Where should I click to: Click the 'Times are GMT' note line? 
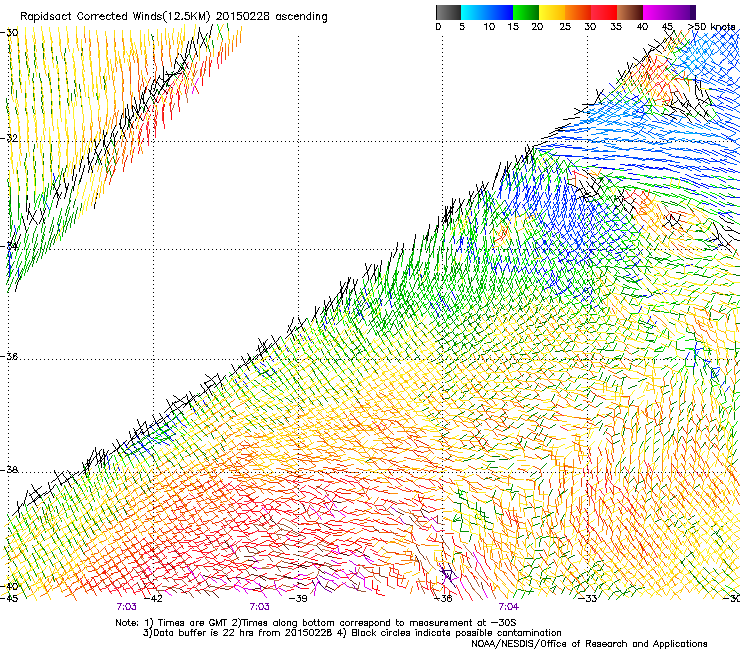[315, 623]
